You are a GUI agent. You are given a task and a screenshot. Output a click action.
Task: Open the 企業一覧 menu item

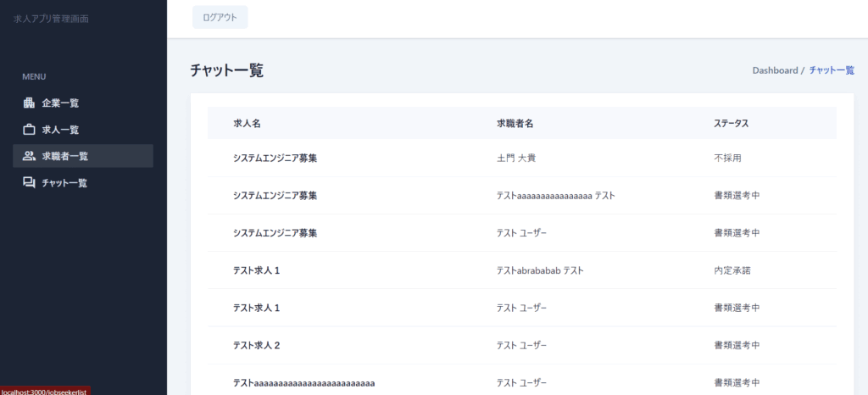60,103
